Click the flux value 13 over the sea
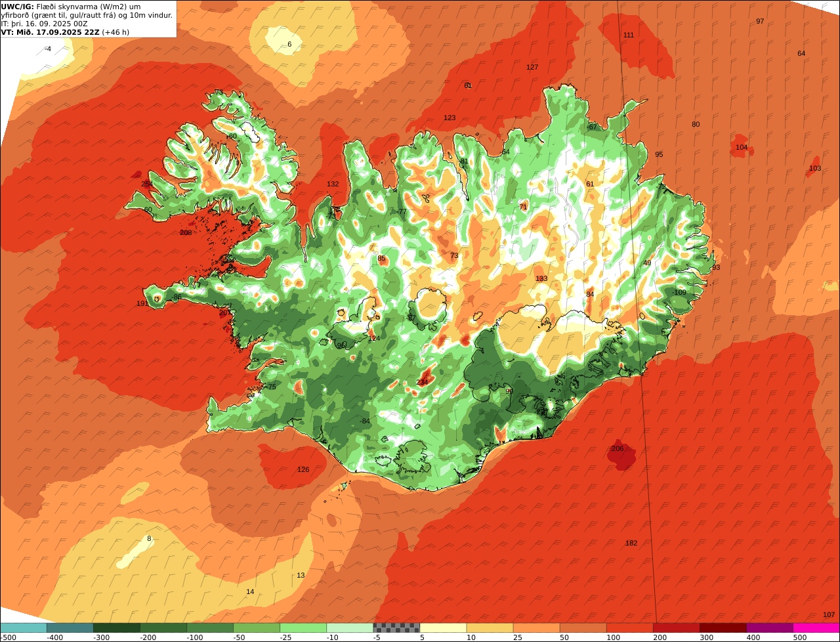Viewport: 840px width, 642px height. tap(301, 575)
